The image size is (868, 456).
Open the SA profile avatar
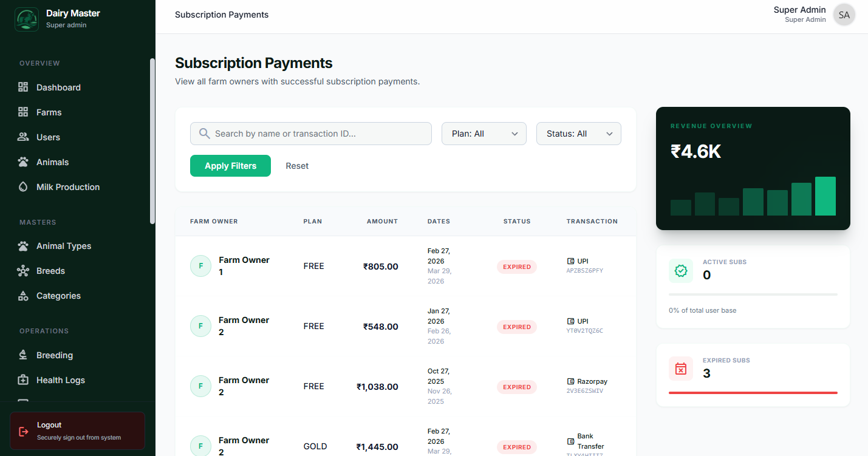pos(844,14)
